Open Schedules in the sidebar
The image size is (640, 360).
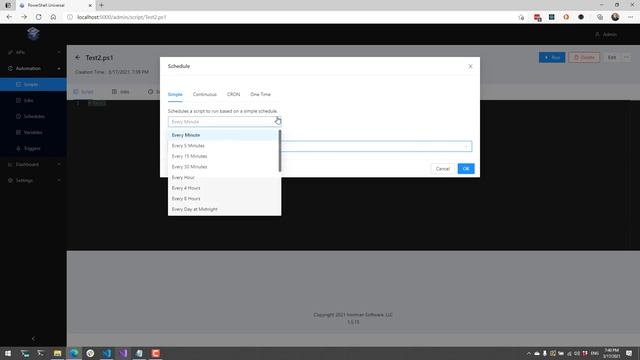click(33, 116)
